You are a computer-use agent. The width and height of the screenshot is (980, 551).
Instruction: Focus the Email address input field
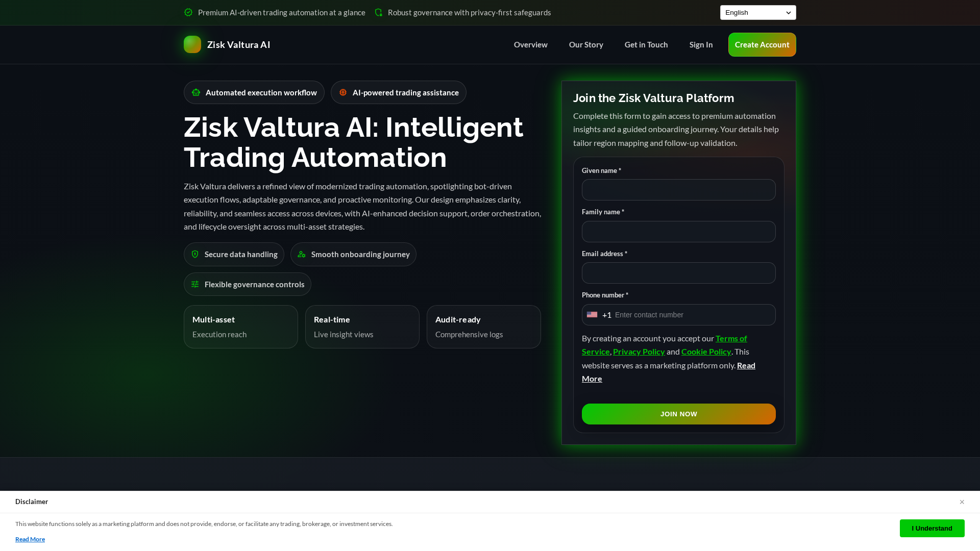pyautogui.click(x=678, y=273)
